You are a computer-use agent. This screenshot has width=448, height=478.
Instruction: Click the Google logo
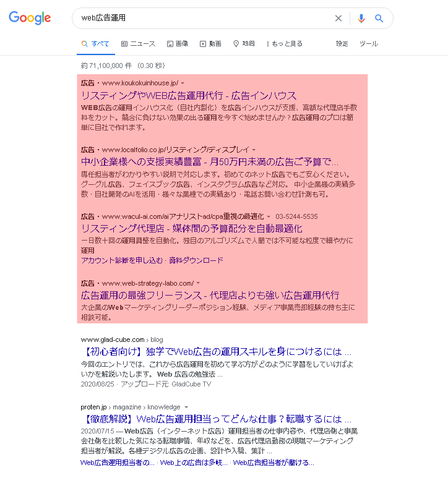click(x=30, y=18)
